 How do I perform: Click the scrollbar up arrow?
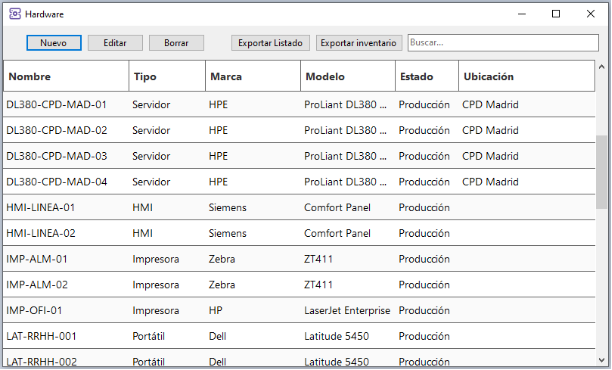(601, 67)
